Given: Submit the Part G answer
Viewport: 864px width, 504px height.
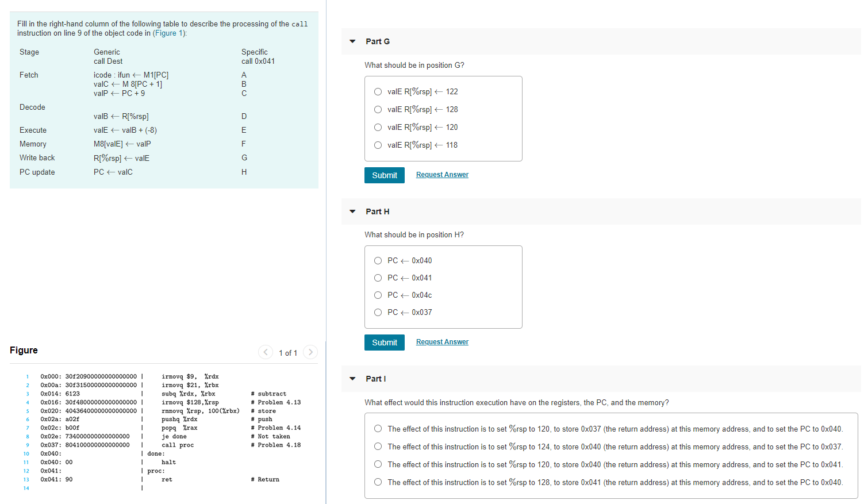Looking at the screenshot, I should [x=384, y=175].
